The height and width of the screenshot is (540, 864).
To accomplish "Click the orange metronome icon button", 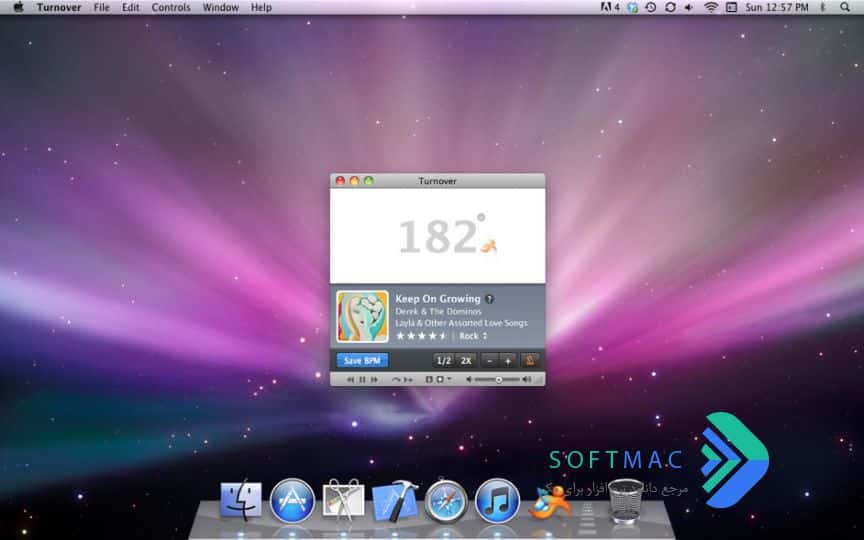I will coord(530,360).
